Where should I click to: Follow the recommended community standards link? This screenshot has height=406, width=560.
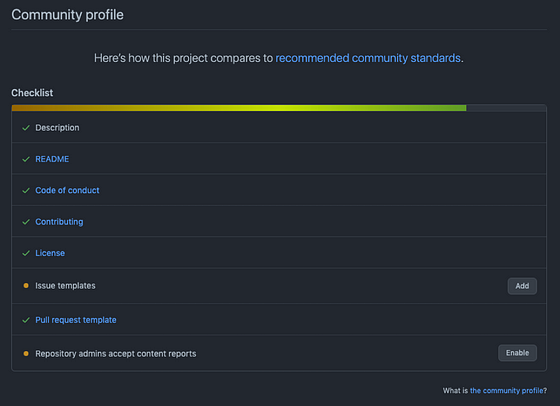tap(368, 58)
